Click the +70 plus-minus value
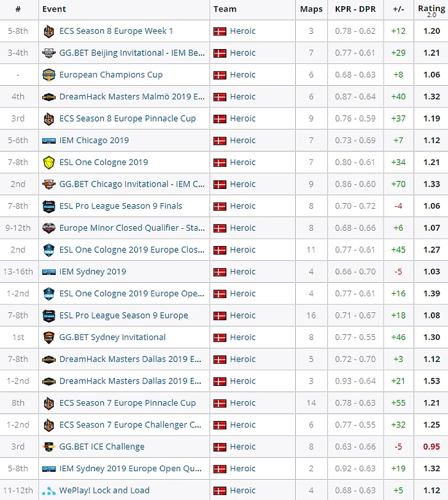Screen dimensions: 448x500 tap(398, 184)
